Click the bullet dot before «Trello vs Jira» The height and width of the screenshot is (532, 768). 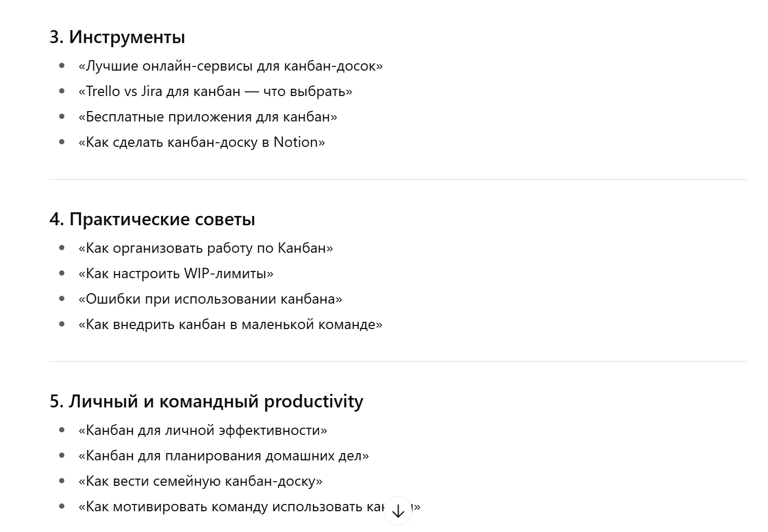tap(62, 91)
